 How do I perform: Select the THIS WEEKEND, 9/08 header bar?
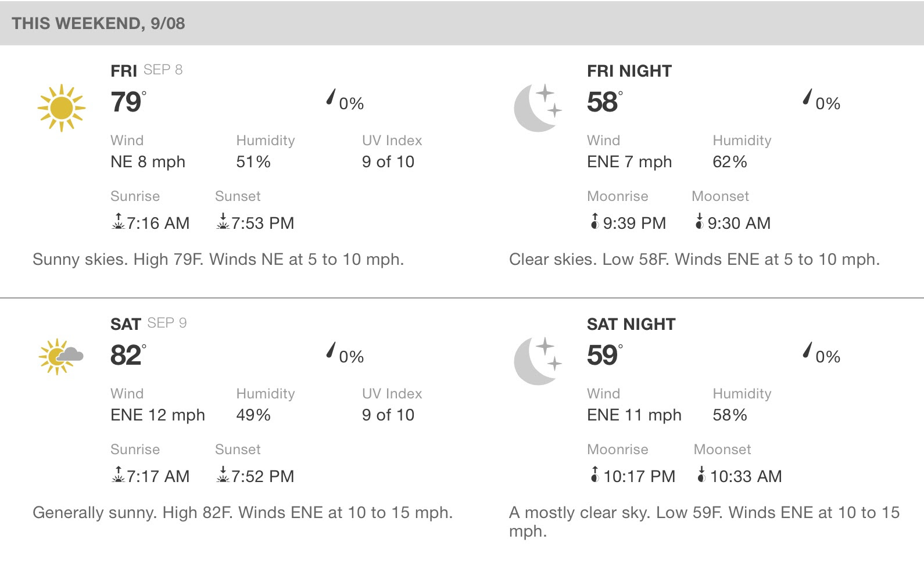(462, 23)
